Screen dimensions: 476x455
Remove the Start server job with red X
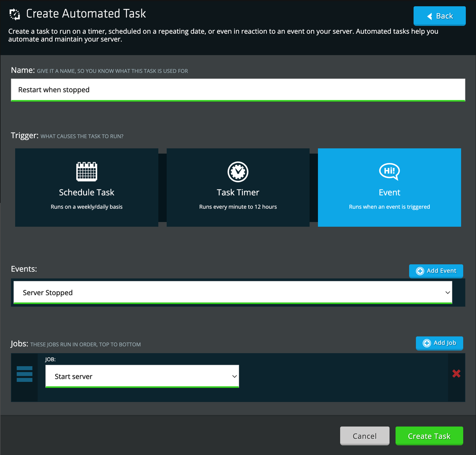click(456, 374)
